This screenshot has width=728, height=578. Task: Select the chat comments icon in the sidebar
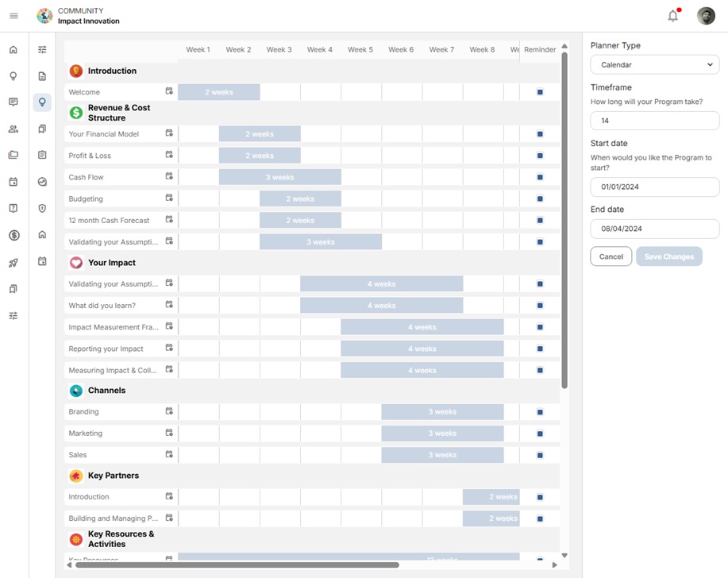point(13,102)
